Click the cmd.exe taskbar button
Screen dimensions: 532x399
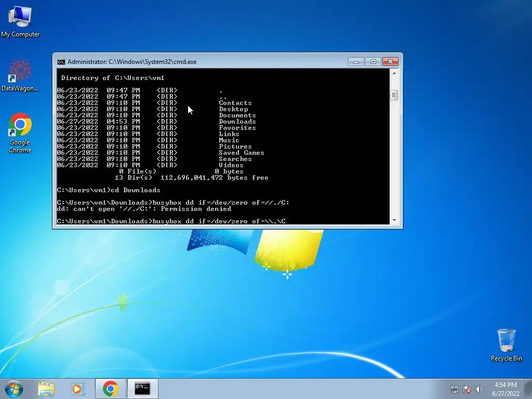point(142,389)
